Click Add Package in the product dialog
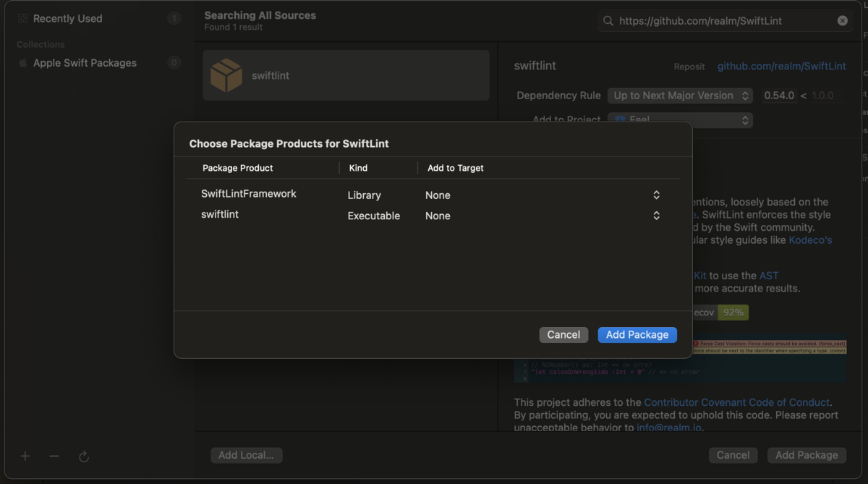 point(637,335)
